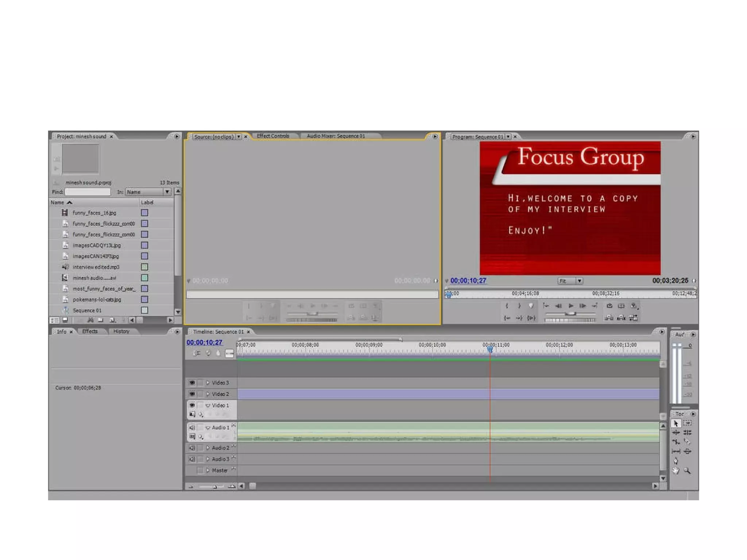
Task: Open the History tab
Action: point(121,331)
